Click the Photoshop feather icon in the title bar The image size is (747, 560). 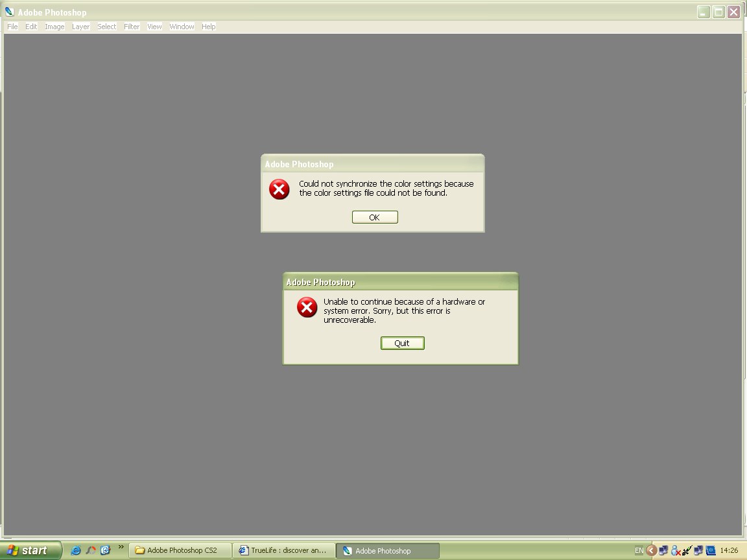pyautogui.click(x=9, y=12)
